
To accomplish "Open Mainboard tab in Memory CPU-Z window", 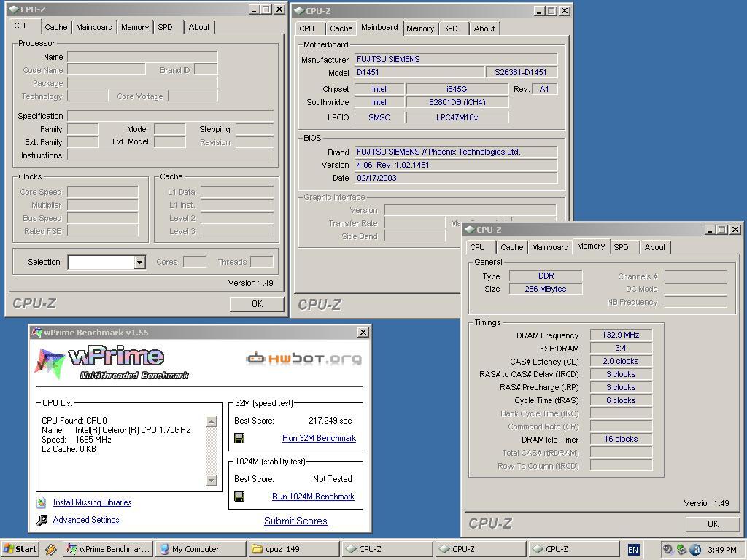I will point(550,247).
